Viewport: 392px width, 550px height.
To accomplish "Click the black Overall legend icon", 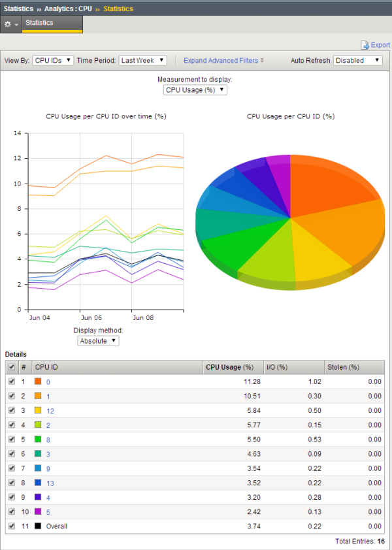I will (39, 526).
